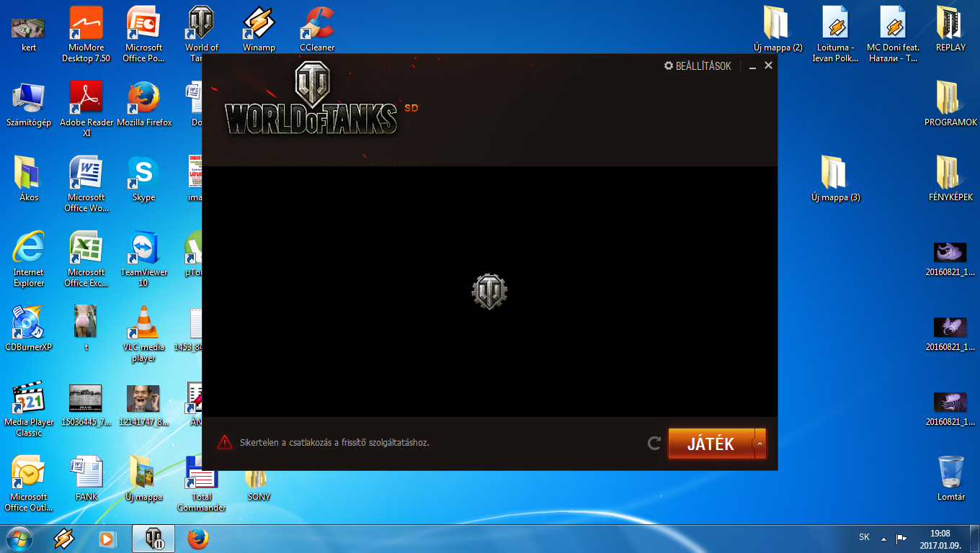The height and width of the screenshot is (553, 980).
Task: Click the red warning triangle icon
Action: (226, 442)
